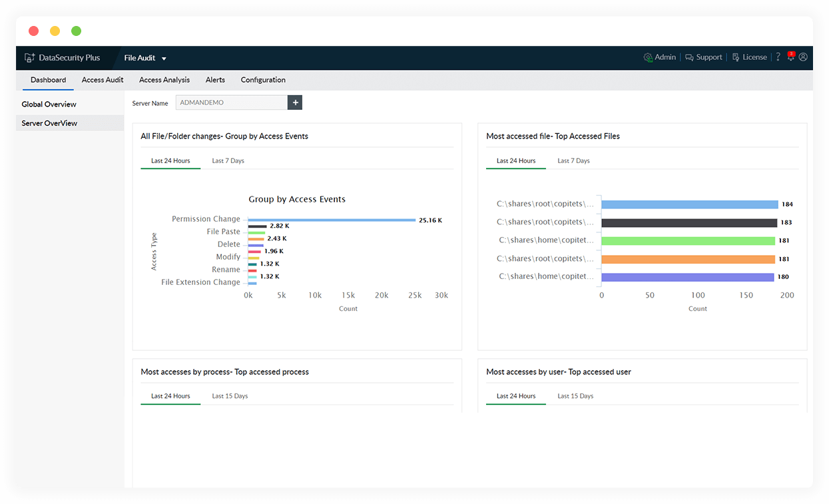Open notifications bell icon

coord(791,57)
